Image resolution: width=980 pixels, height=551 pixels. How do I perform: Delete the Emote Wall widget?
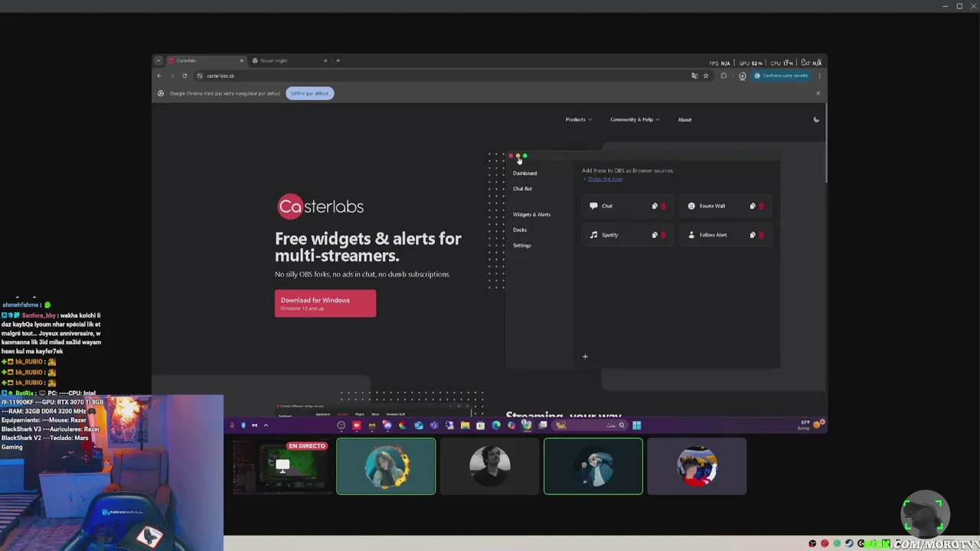pyautogui.click(x=762, y=206)
